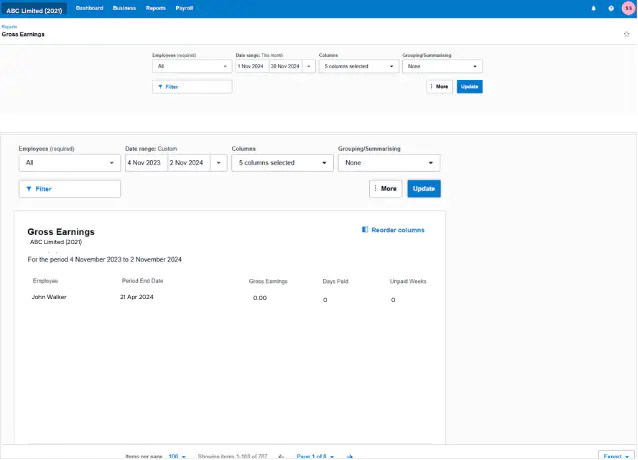Select the John Walker employee cell

point(49,297)
